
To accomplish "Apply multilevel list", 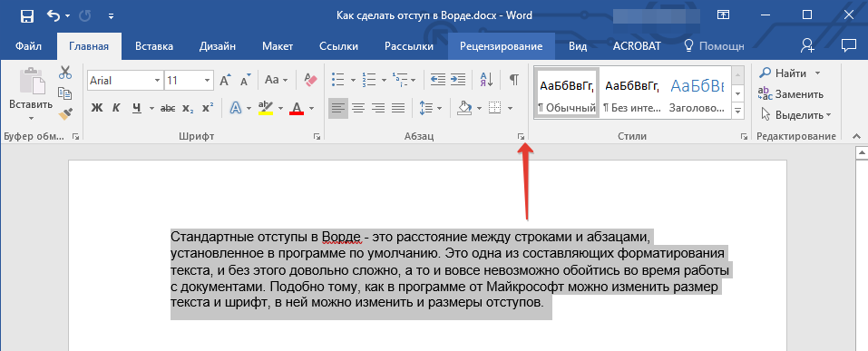I will tap(399, 81).
